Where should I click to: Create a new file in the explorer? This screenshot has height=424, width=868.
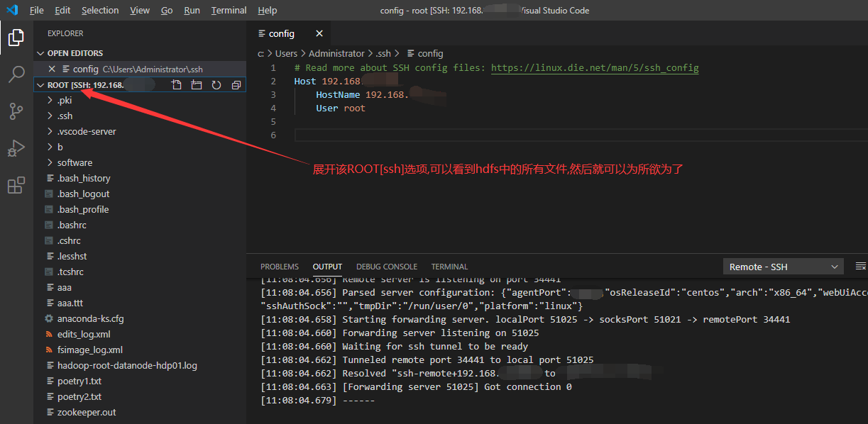176,84
